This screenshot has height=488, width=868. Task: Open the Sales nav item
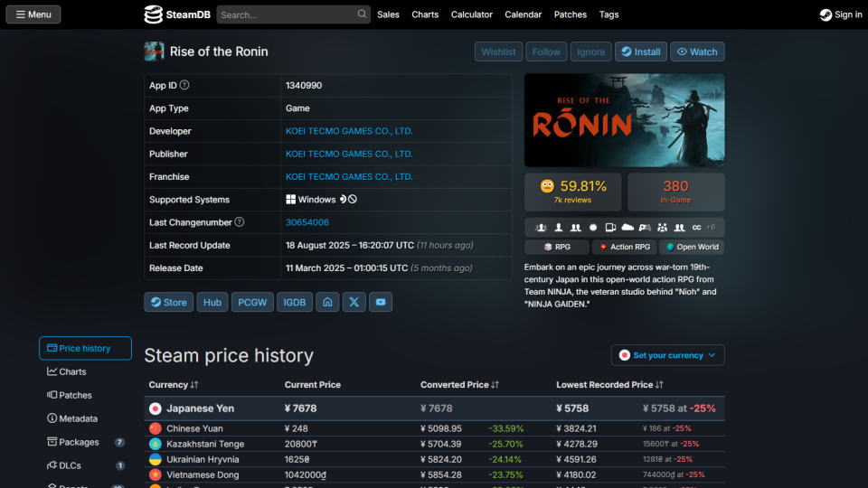tap(388, 14)
